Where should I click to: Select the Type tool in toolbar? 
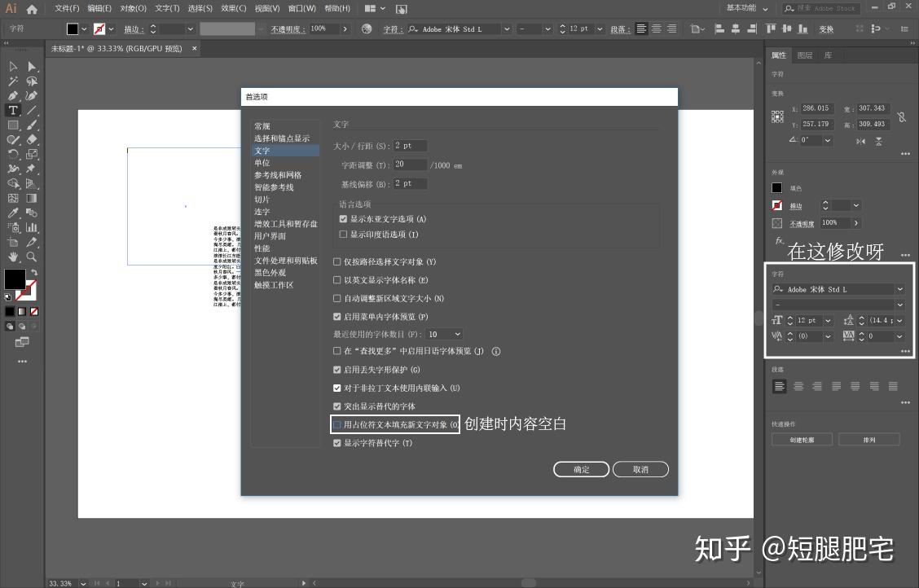pos(13,110)
